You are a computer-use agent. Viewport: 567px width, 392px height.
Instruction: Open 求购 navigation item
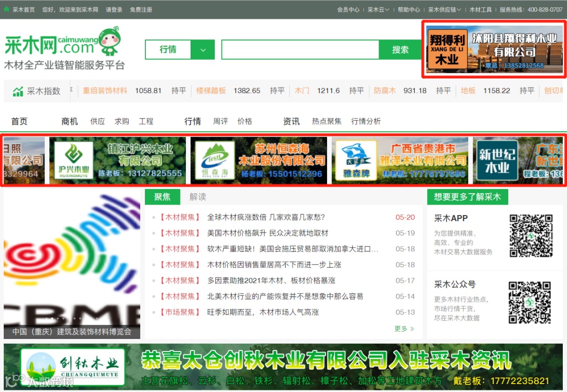pyautogui.click(x=122, y=121)
